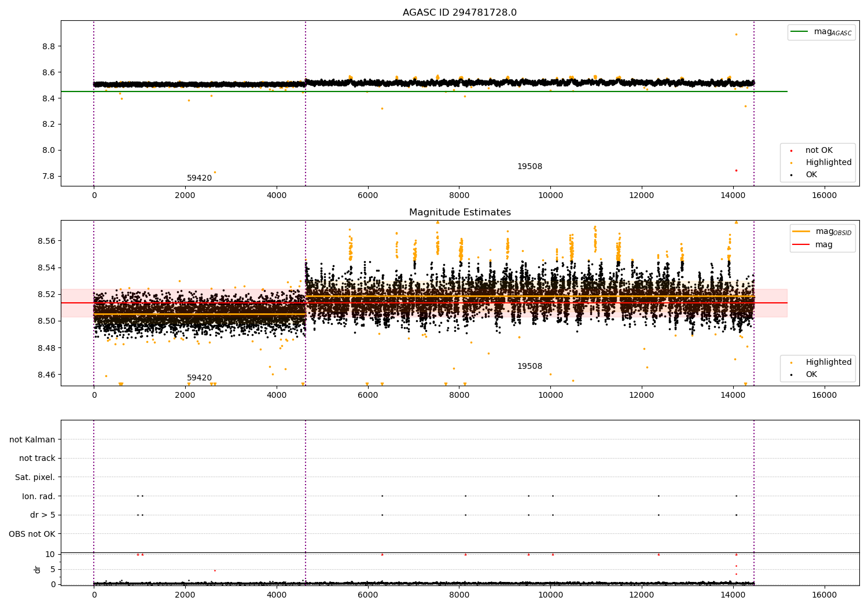This screenshot has height=608, width=868.
Task: Click the orange mag OBSID legend line
Action: (801, 232)
